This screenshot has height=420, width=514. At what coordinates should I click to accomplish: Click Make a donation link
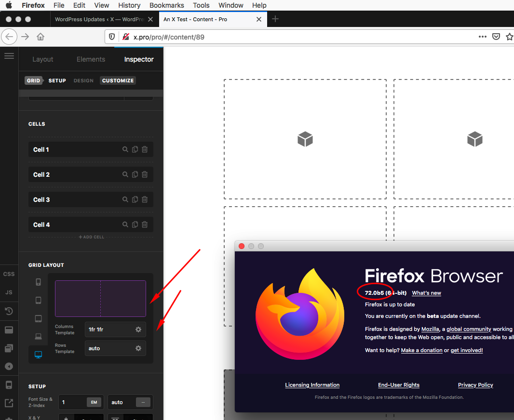[x=421, y=350]
